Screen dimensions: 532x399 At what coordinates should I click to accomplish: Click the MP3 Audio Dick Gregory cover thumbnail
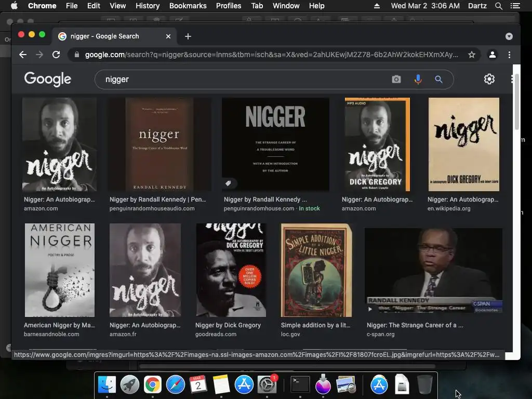[377, 144]
